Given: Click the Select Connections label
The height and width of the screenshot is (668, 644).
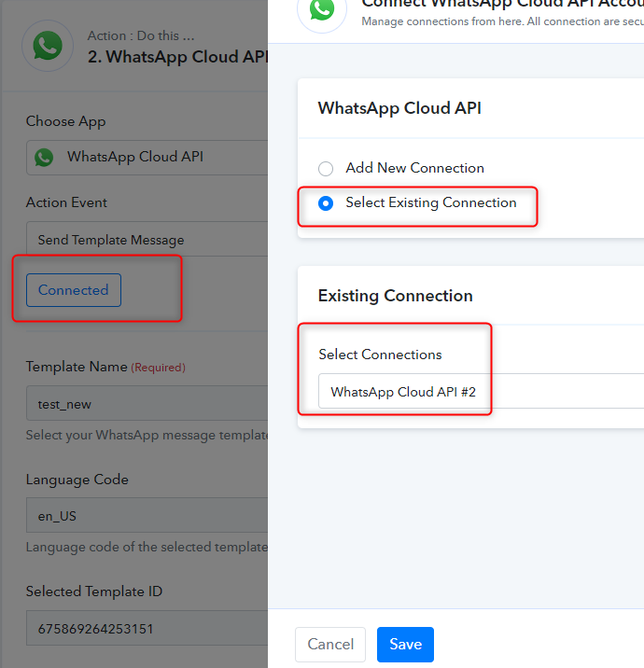Looking at the screenshot, I should tap(380, 355).
